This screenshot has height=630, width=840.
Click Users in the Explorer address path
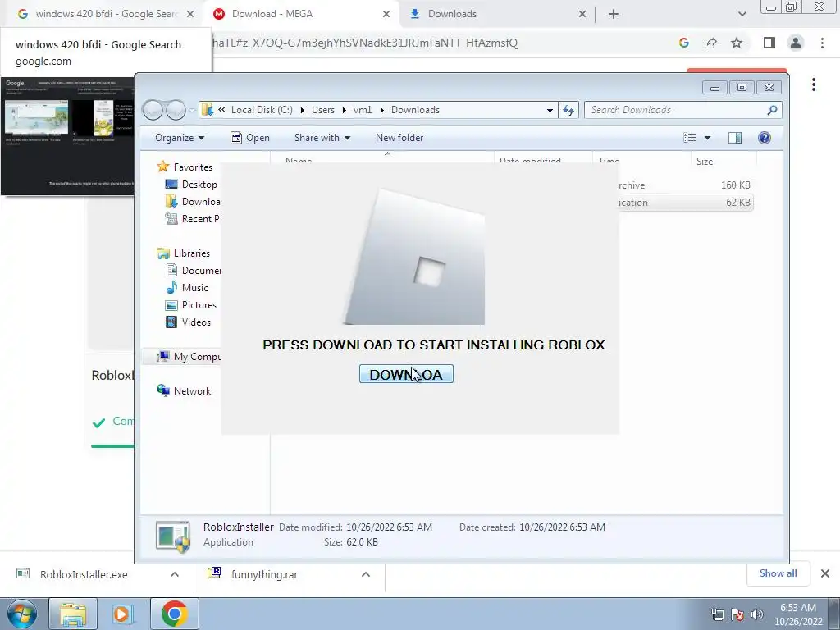pos(323,110)
